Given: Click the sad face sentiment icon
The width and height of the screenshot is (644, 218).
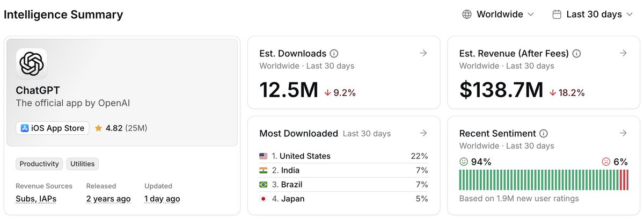Looking at the screenshot, I should click(606, 162).
